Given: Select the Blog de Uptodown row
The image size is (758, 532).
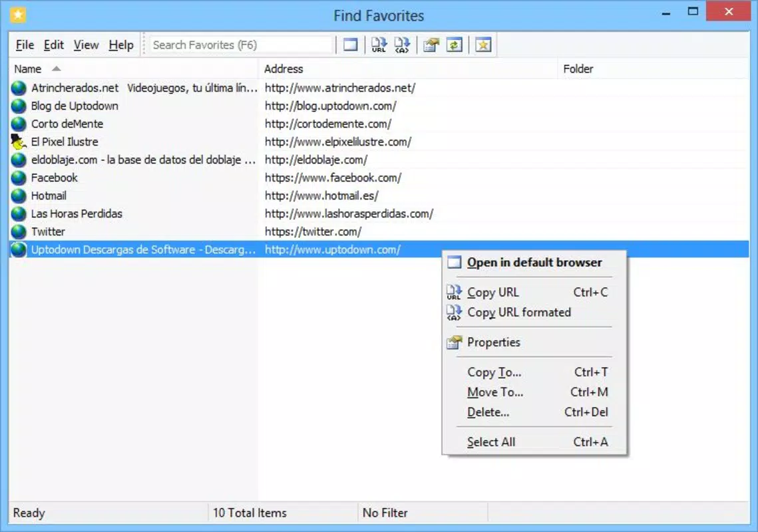Looking at the screenshot, I should pos(379,106).
